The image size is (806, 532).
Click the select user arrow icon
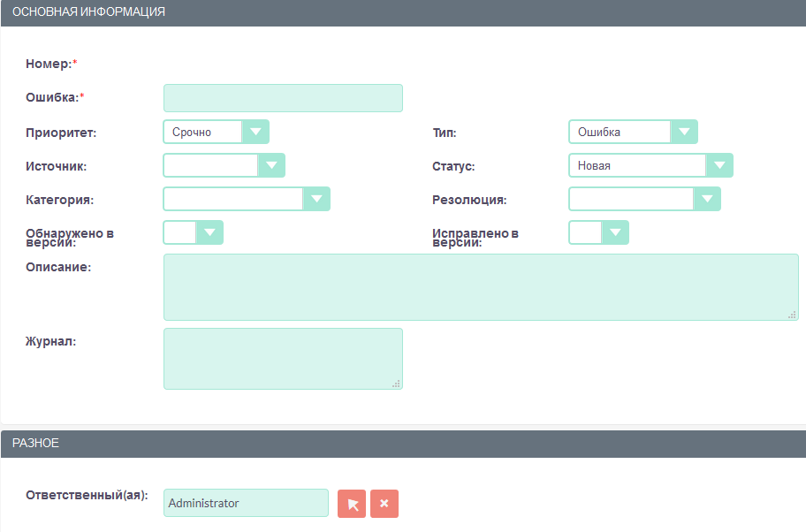[x=352, y=504]
